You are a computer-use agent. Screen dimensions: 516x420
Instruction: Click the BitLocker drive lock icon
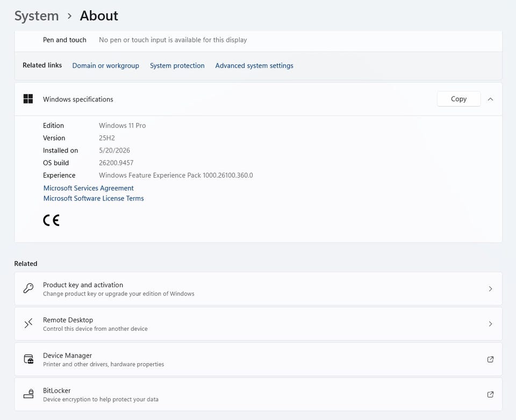[x=28, y=394]
